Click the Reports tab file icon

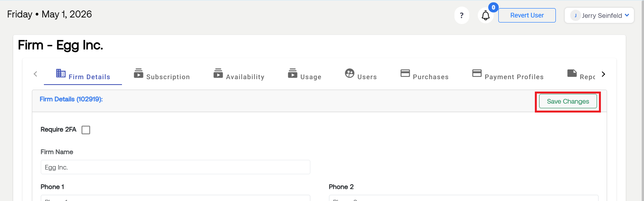(x=572, y=73)
